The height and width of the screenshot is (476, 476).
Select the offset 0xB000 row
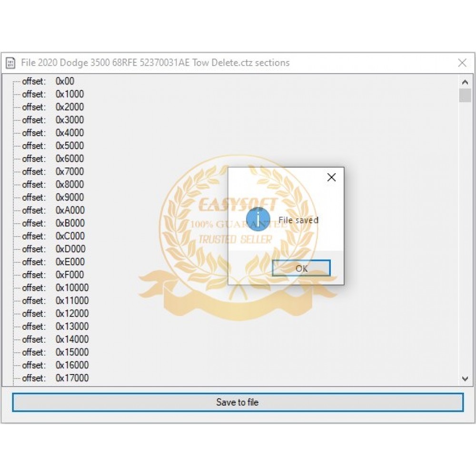(x=53, y=223)
